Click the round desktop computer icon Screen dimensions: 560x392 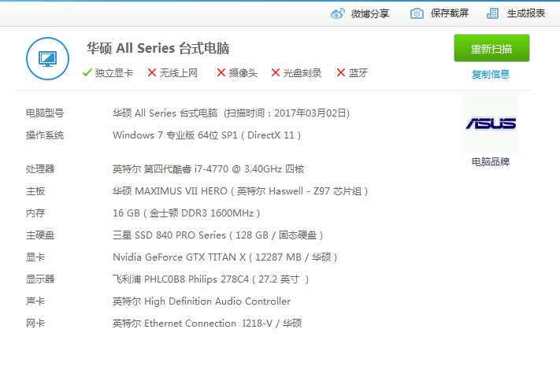pos(47,58)
